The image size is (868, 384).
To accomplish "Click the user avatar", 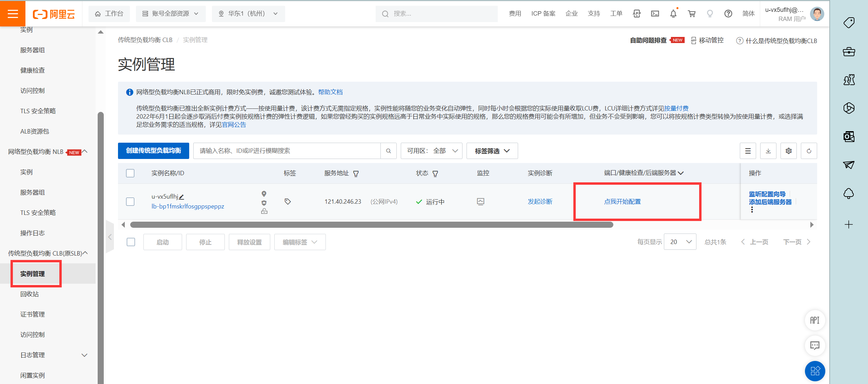I will [x=817, y=14].
